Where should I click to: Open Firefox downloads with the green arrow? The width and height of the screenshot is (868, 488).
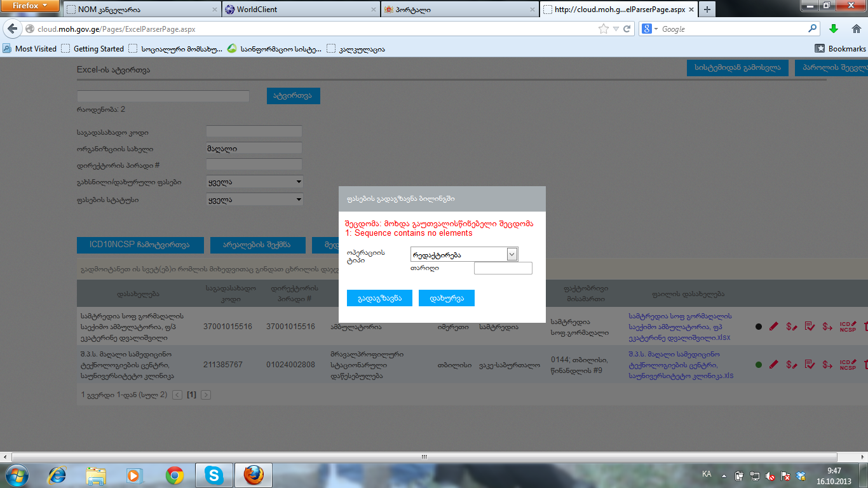[833, 29]
